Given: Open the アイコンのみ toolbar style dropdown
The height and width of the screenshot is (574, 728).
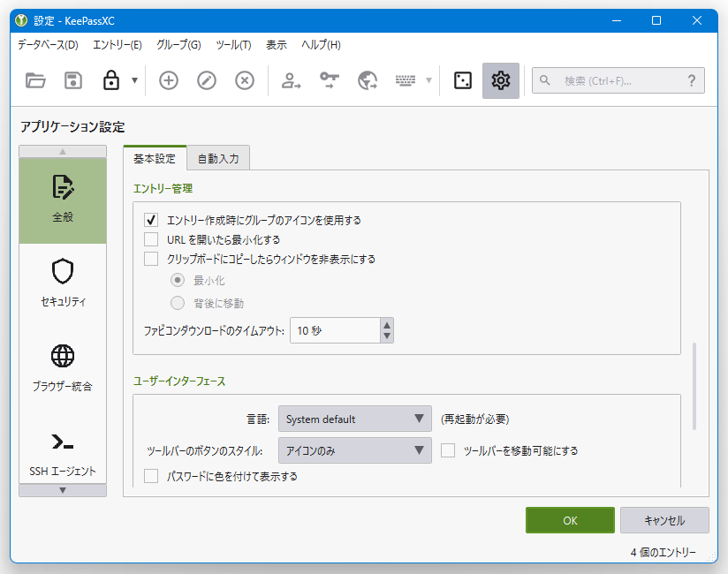Looking at the screenshot, I should tap(355, 450).
